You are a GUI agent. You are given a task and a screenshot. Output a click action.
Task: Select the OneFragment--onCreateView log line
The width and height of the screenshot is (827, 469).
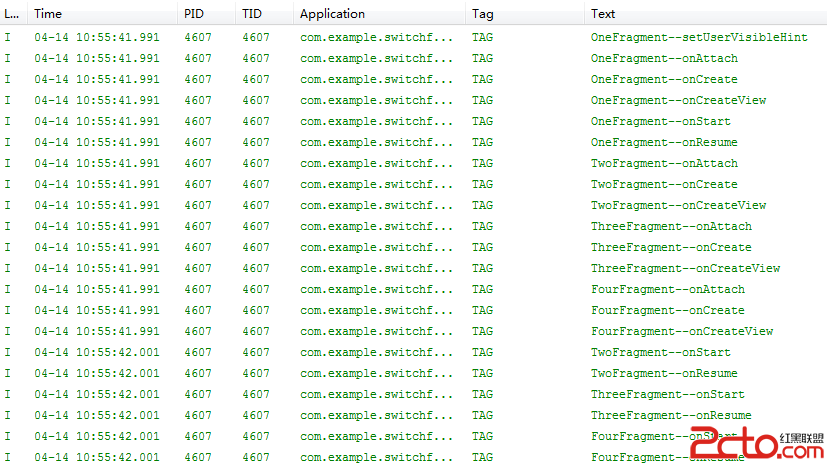click(678, 100)
